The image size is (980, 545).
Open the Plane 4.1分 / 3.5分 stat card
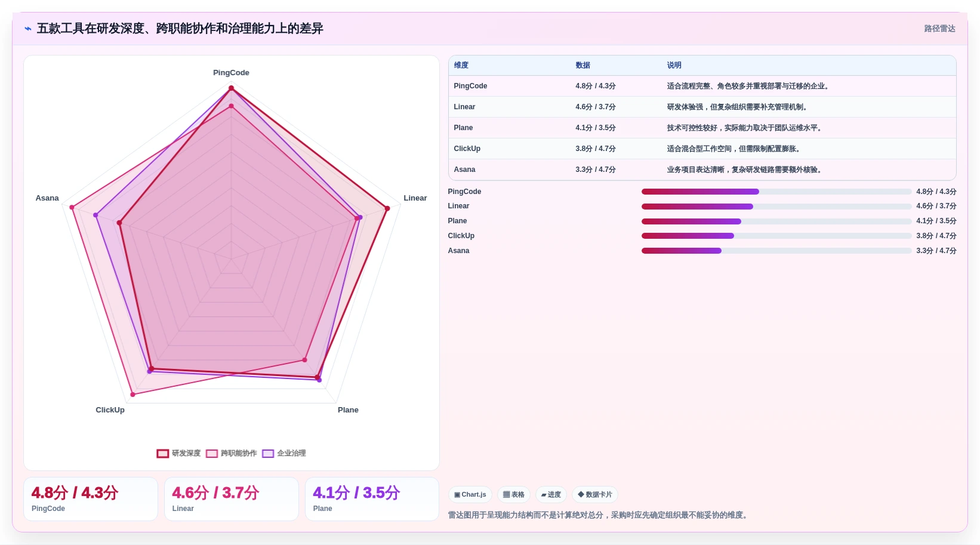coord(372,499)
